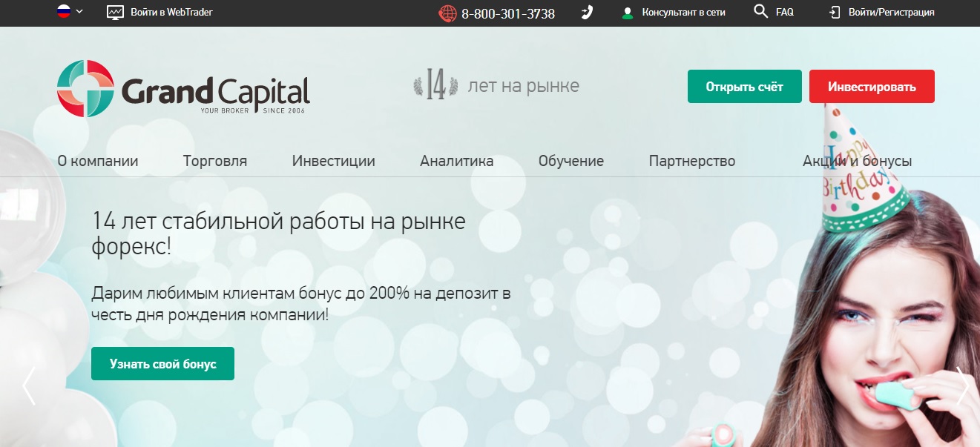Viewport: 980px width, 447px height.
Task: Open the FAQ page
Action: (x=784, y=13)
